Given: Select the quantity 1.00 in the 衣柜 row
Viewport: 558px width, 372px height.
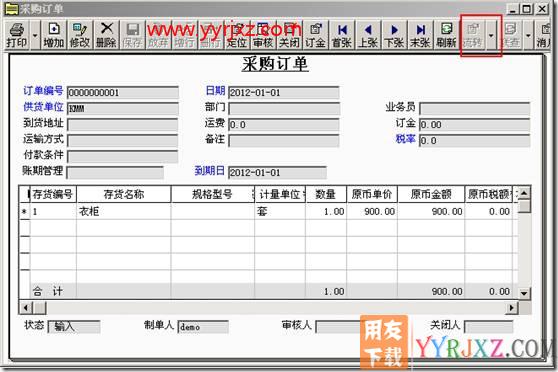Looking at the screenshot, I should (326, 211).
